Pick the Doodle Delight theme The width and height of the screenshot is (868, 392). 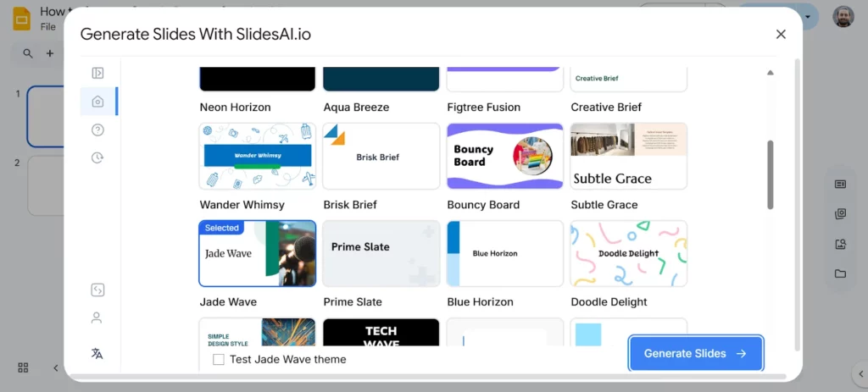(628, 253)
